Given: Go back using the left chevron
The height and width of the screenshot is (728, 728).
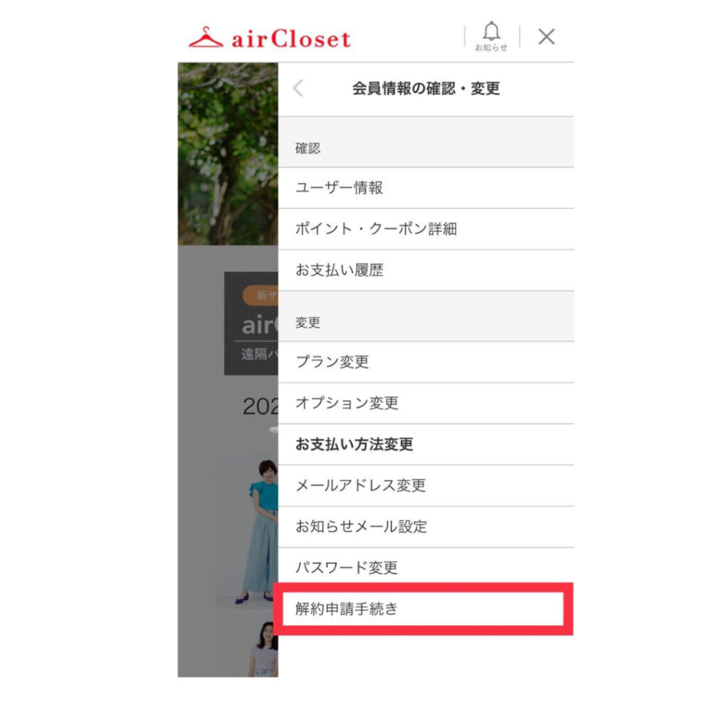Looking at the screenshot, I should 298,87.
